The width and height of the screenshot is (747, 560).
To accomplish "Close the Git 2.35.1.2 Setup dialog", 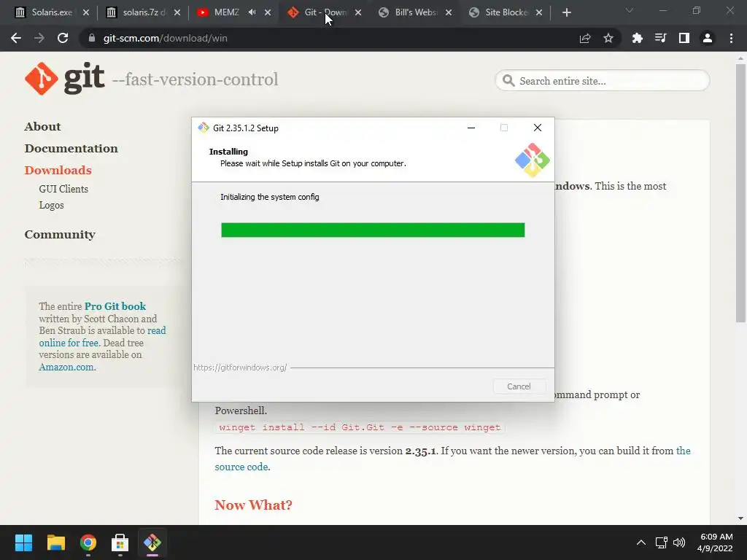I will point(538,128).
